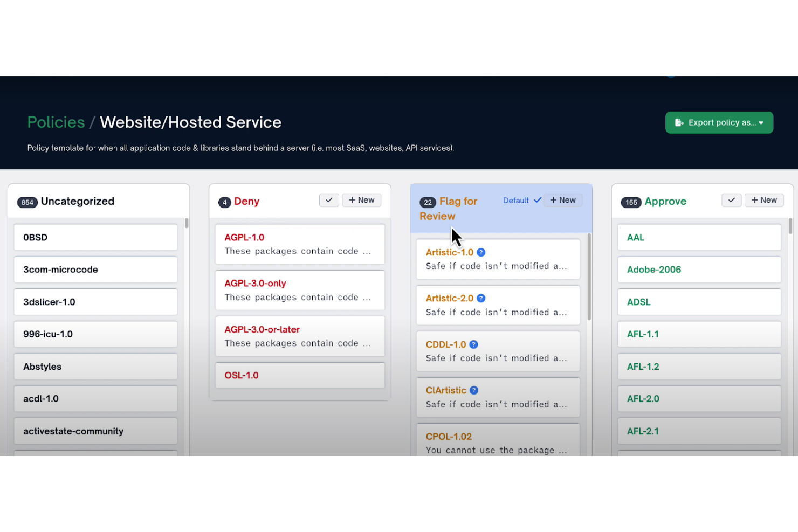Viewport: 798px width, 532px height.
Task: Add a new license to Approve
Action: click(x=764, y=200)
